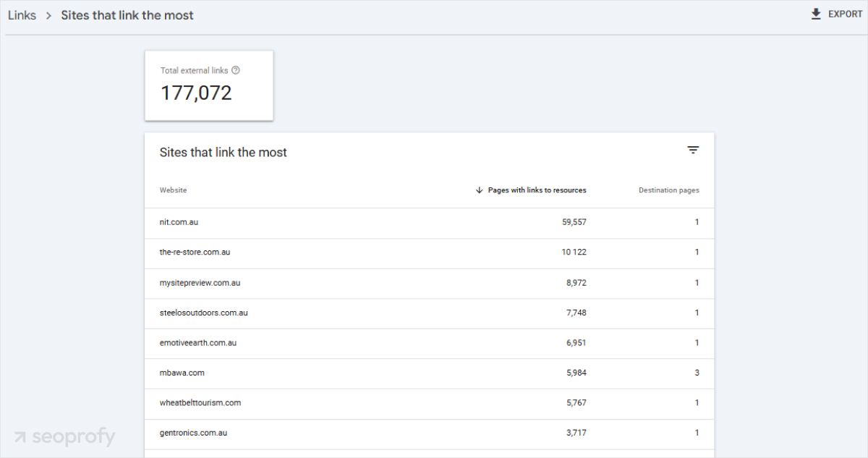Sort by the Destination pages column header
868x458 pixels.
click(668, 190)
